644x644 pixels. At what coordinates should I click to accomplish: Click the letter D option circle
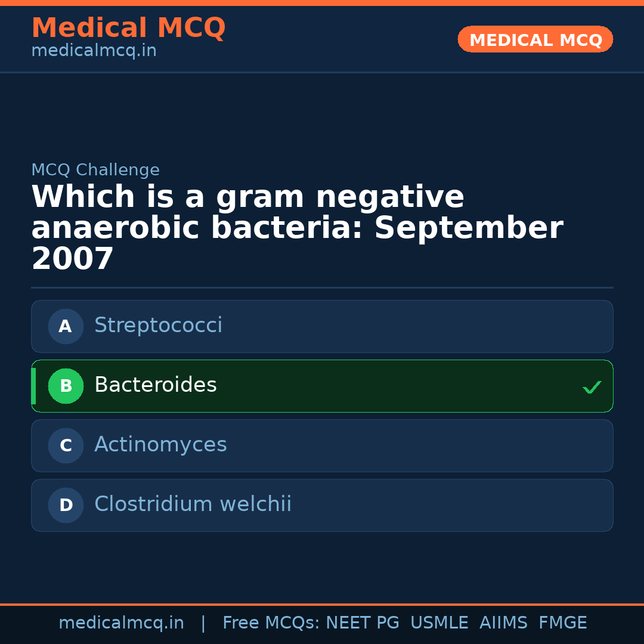[x=66, y=505]
